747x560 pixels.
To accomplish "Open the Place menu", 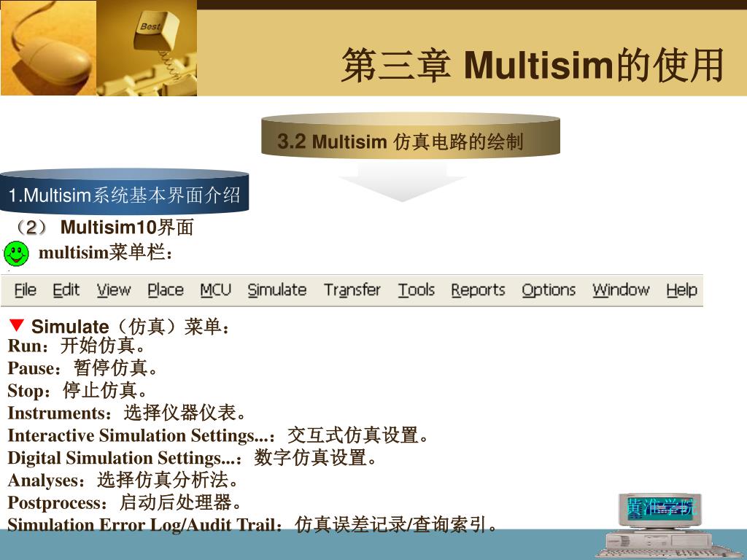I will coord(166,289).
